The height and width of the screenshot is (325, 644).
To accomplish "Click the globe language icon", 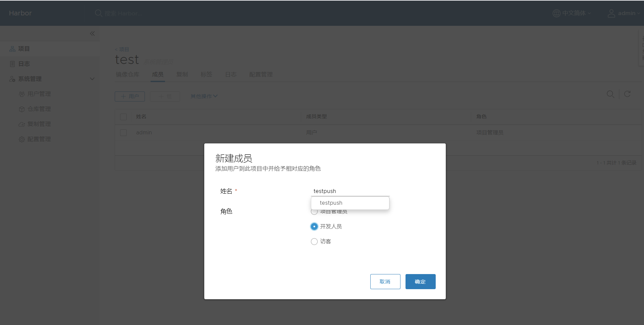I will 556,13.
